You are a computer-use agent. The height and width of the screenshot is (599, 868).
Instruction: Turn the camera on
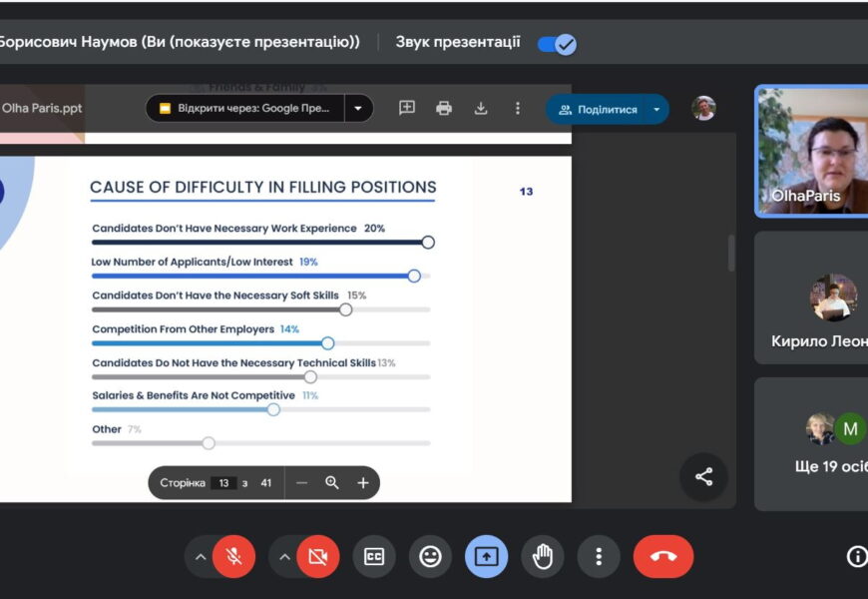tap(318, 557)
